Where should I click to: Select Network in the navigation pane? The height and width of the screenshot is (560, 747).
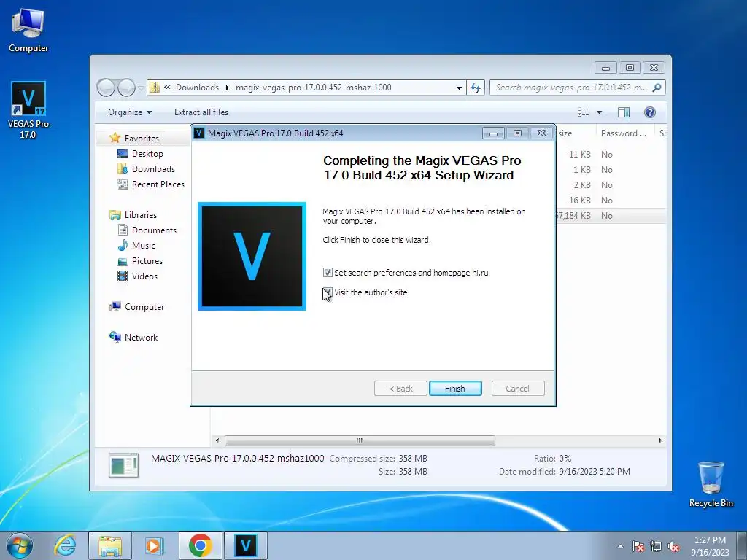point(141,337)
